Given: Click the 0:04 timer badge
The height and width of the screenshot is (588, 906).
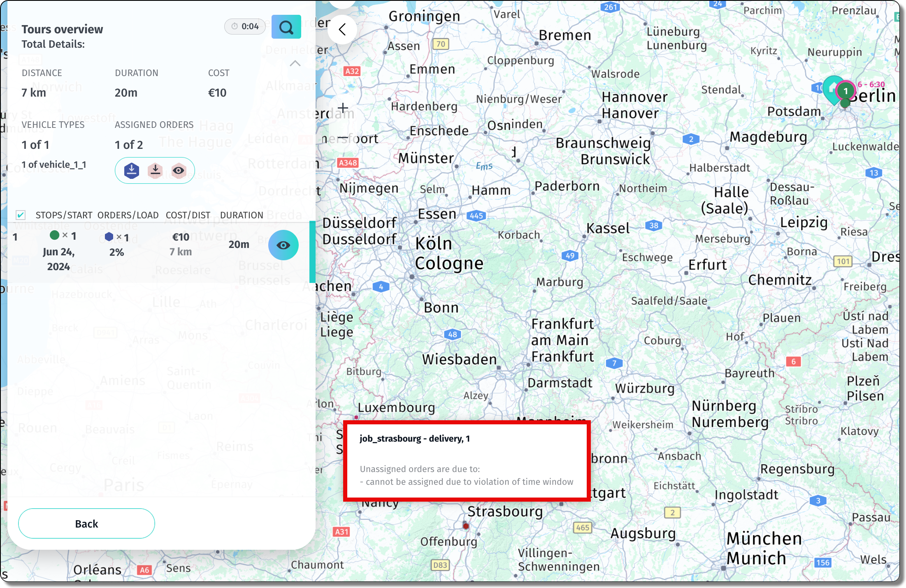Looking at the screenshot, I should pos(245,26).
